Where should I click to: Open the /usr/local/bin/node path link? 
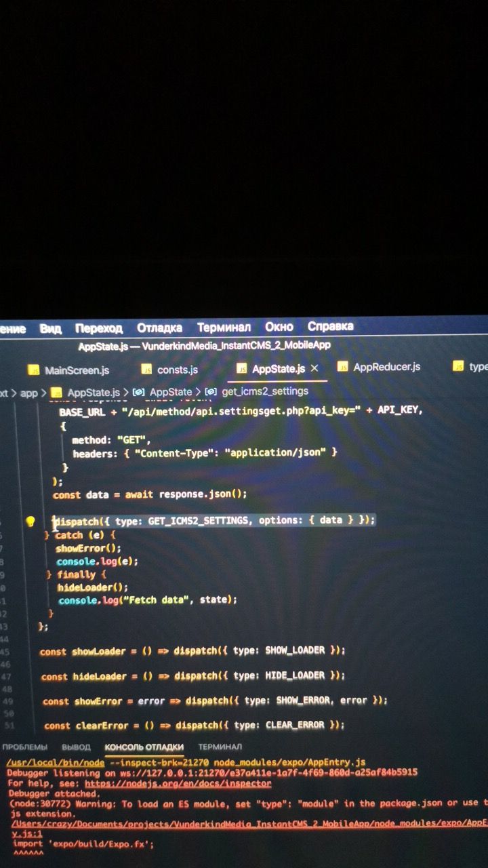(x=56, y=762)
